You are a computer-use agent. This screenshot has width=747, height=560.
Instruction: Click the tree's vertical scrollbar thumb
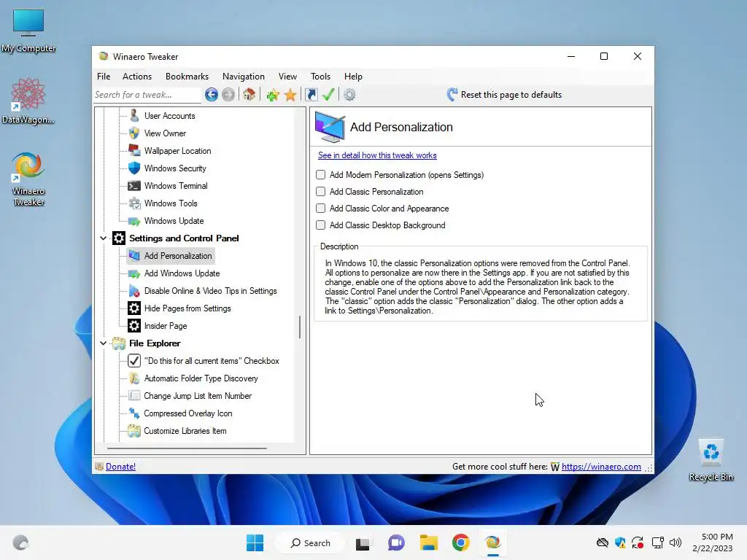pyautogui.click(x=300, y=327)
